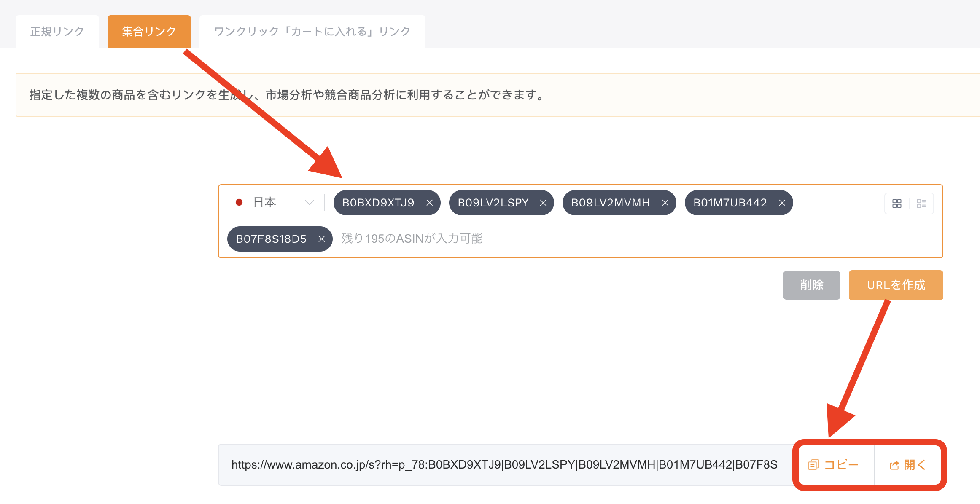Select the B09LV2MVMH tag text
The height and width of the screenshot is (504, 980).
pos(610,203)
